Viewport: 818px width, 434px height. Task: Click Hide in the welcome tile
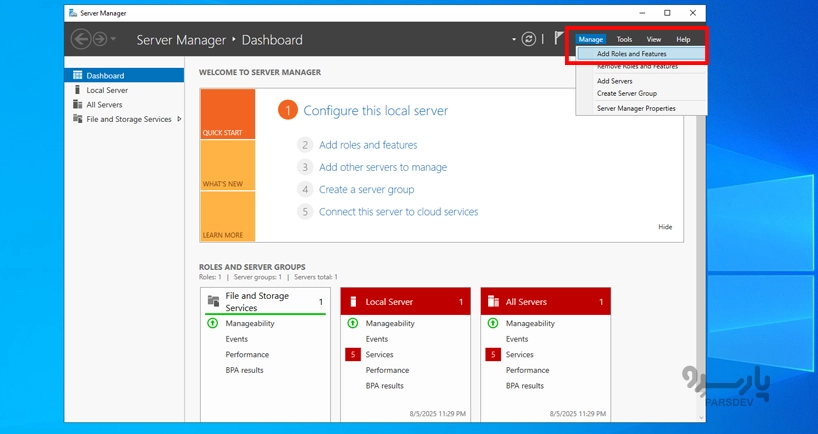(x=665, y=227)
